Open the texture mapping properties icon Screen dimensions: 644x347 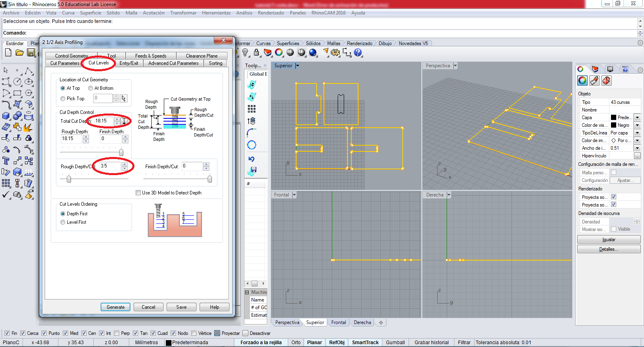click(607, 81)
